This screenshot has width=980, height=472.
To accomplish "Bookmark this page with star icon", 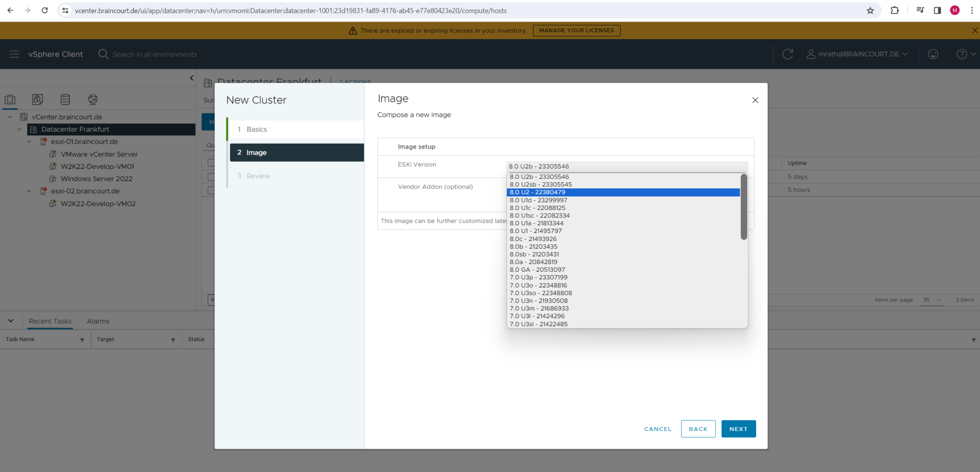I will (870, 11).
